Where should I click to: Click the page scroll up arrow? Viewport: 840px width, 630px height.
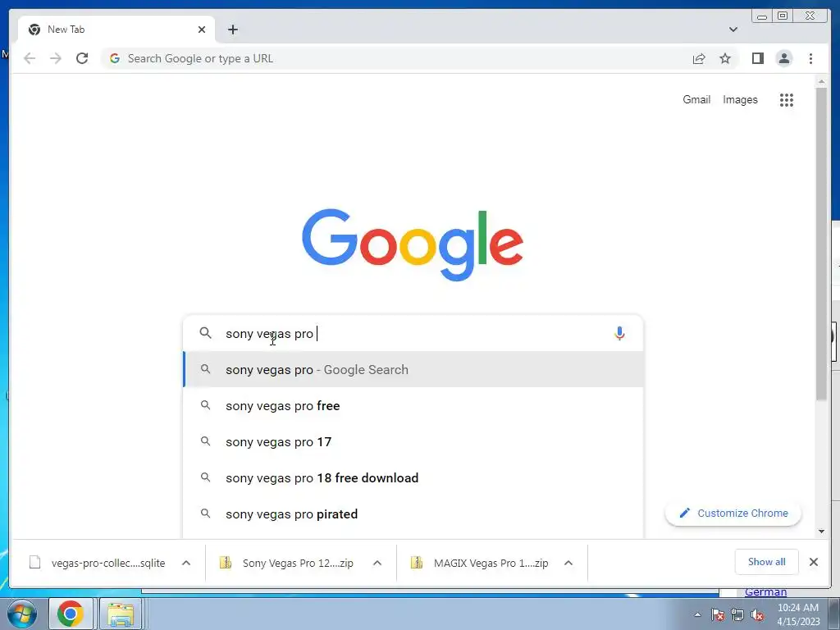[821, 82]
